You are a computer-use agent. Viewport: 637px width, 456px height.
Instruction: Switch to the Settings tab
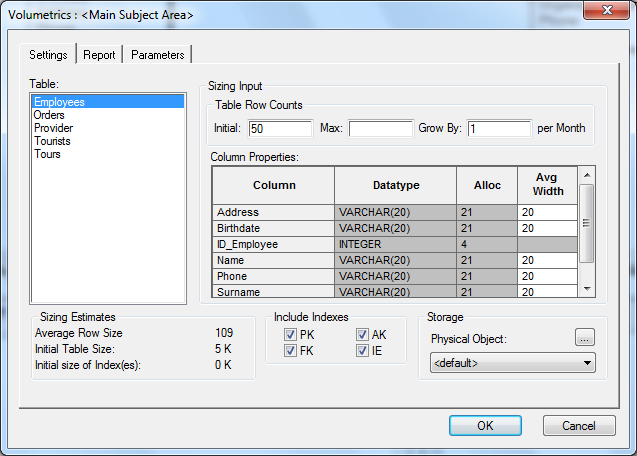click(48, 54)
